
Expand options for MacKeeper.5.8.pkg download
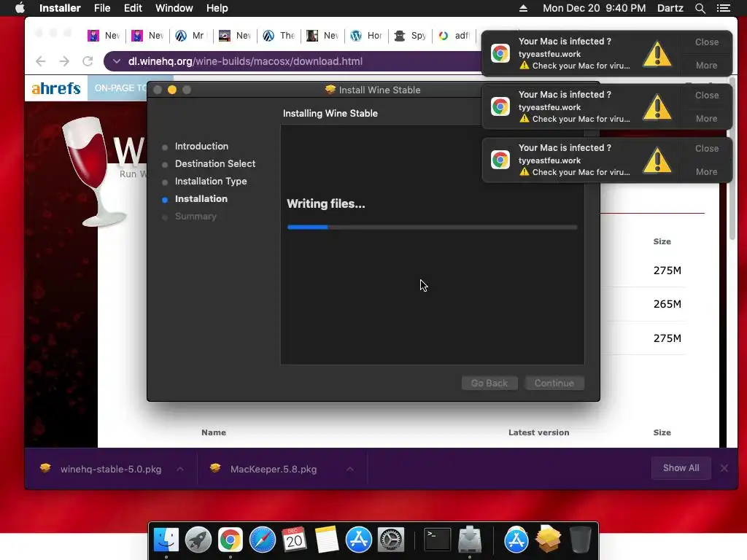(x=350, y=469)
